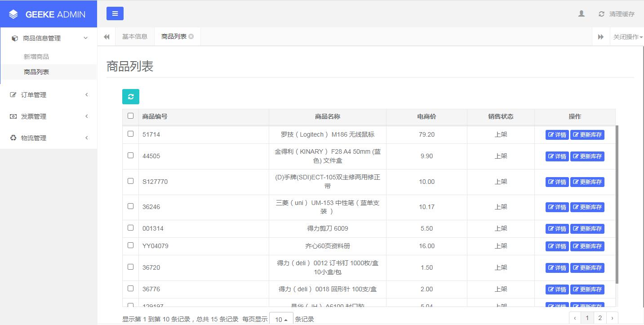Select the checkbox for product YY04079

click(130, 245)
